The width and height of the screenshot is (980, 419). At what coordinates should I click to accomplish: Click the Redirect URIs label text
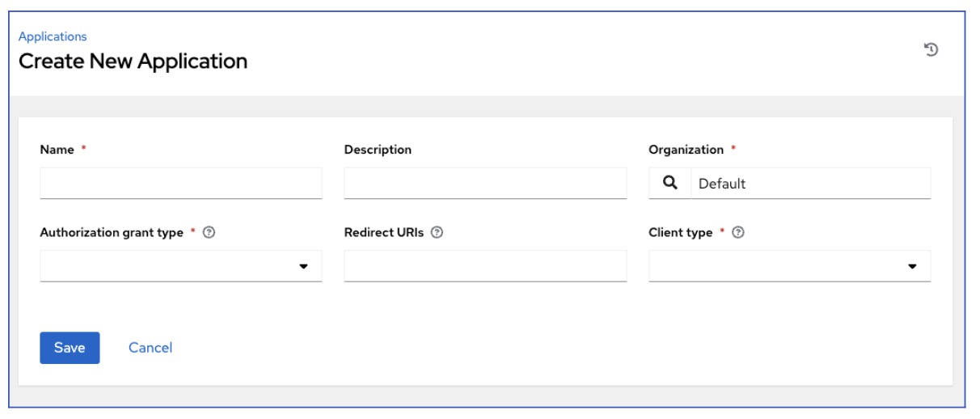tap(383, 233)
